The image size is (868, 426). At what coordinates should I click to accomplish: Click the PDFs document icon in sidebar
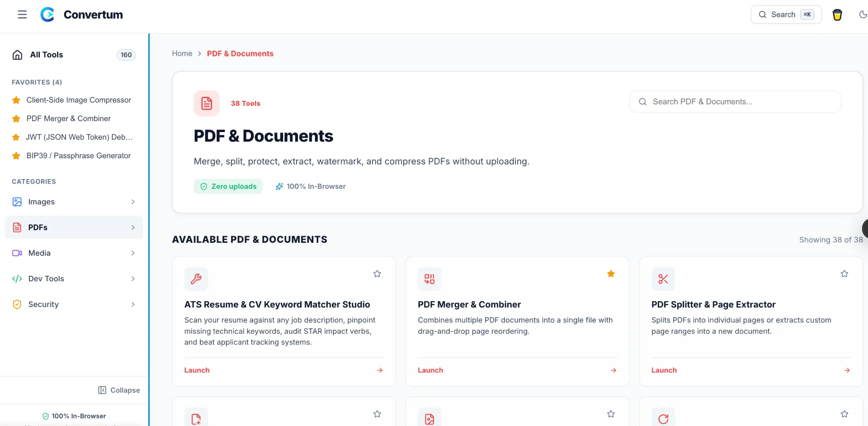point(17,227)
